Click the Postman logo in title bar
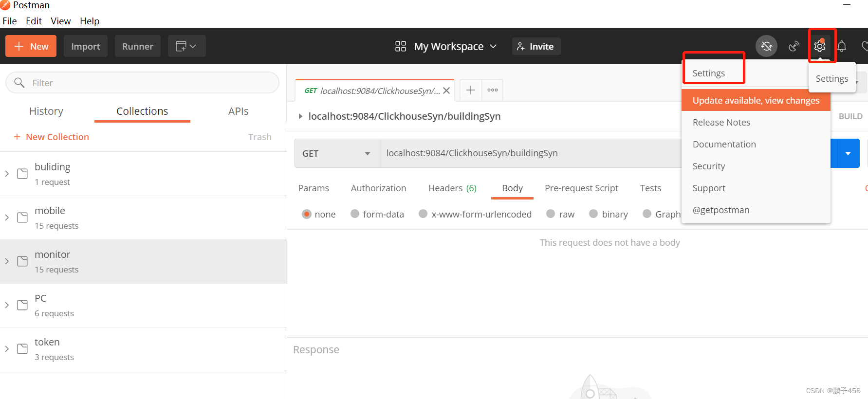Viewport: 868px width, 399px height. [x=5, y=5]
